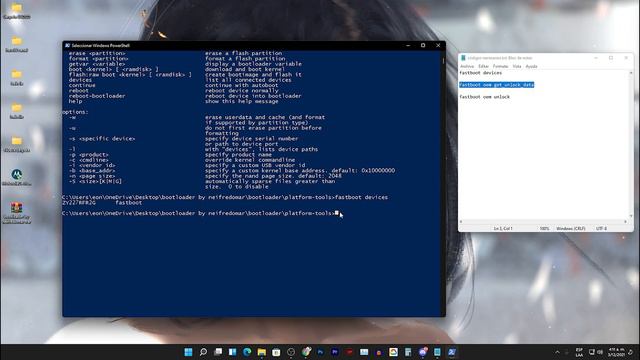
Task: Minimize the Notepad window
Action: click(x=596, y=58)
